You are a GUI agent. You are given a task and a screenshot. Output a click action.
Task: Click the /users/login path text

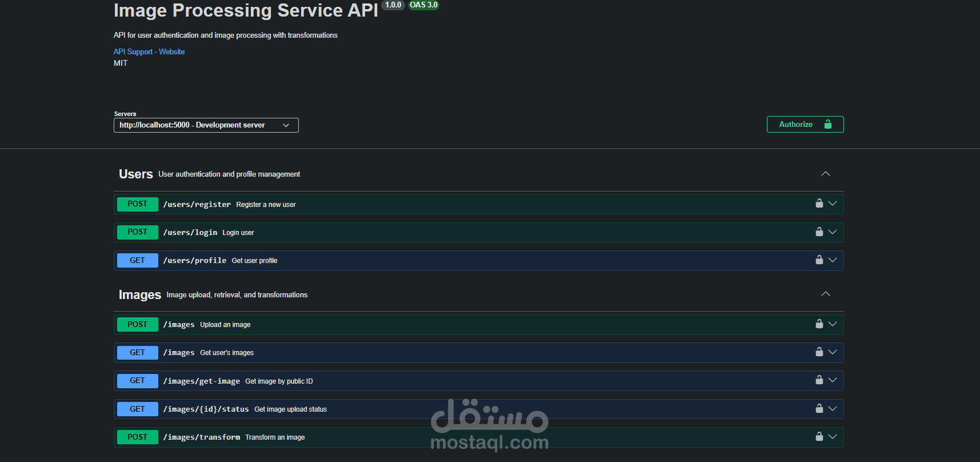[x=190, y=232]
